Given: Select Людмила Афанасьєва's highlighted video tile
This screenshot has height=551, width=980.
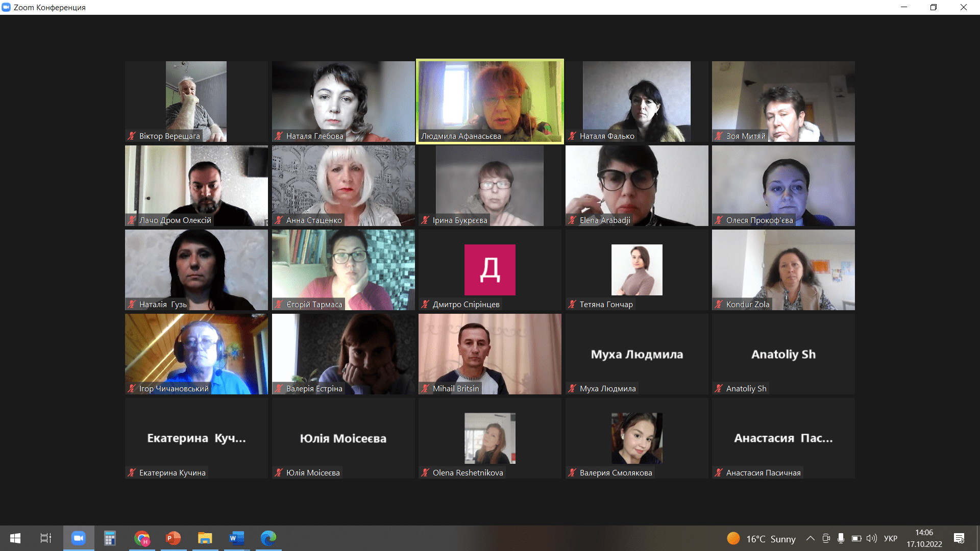Looking at the screenshot, I should tap(490, 101).
